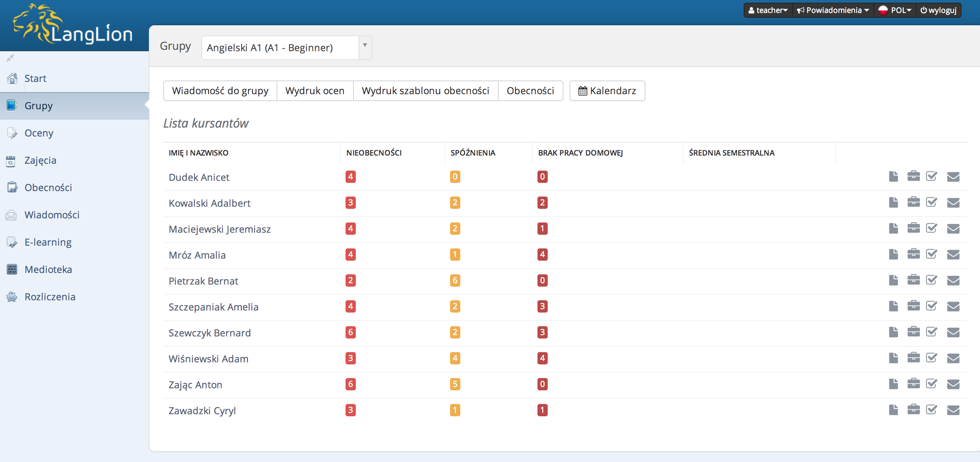Click document icon for Dudek Anicet

coord(893,176)
